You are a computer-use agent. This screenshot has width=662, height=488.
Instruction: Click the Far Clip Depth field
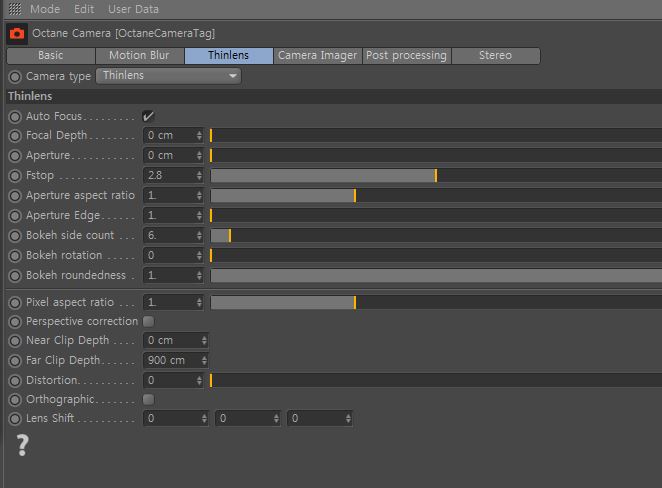tap(176, 360)
